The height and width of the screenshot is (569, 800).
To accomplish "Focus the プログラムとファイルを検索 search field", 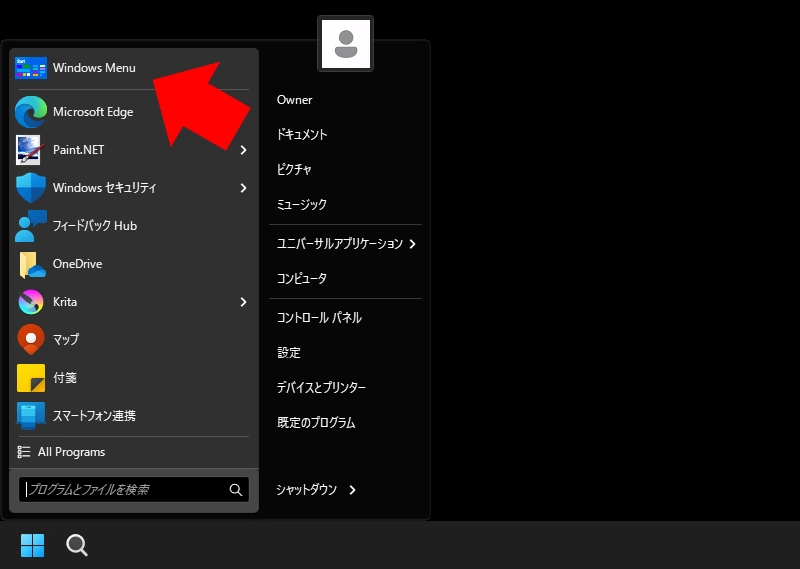I will click(x=134, y=490).
